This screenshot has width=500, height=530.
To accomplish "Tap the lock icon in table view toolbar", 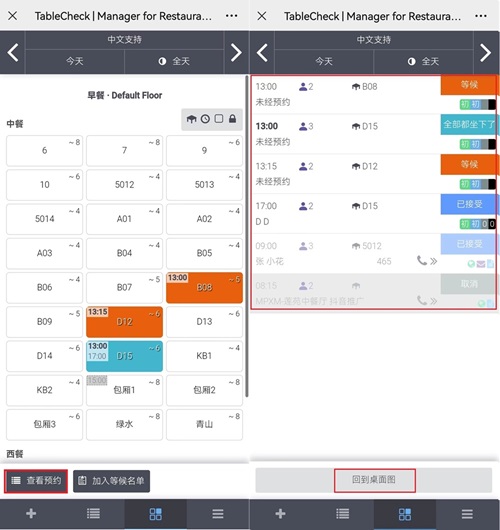I will point(232,119).
